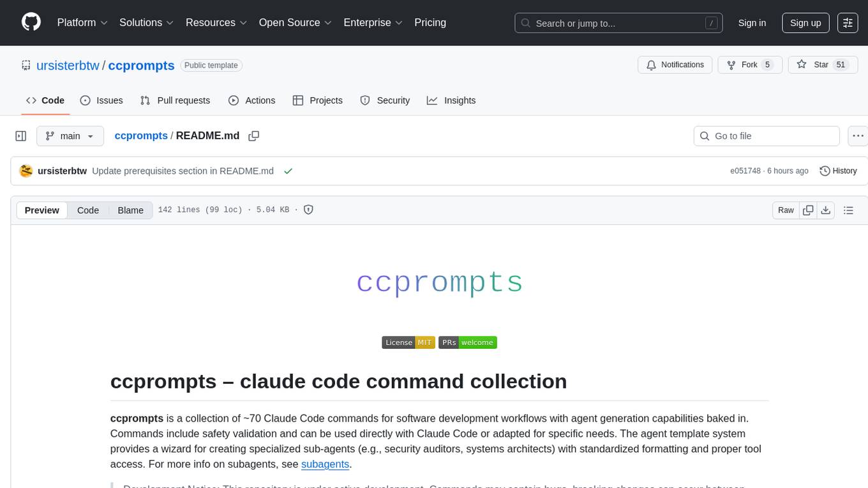
Task: Switch to the Security tab
Action: tap(385, 100)
